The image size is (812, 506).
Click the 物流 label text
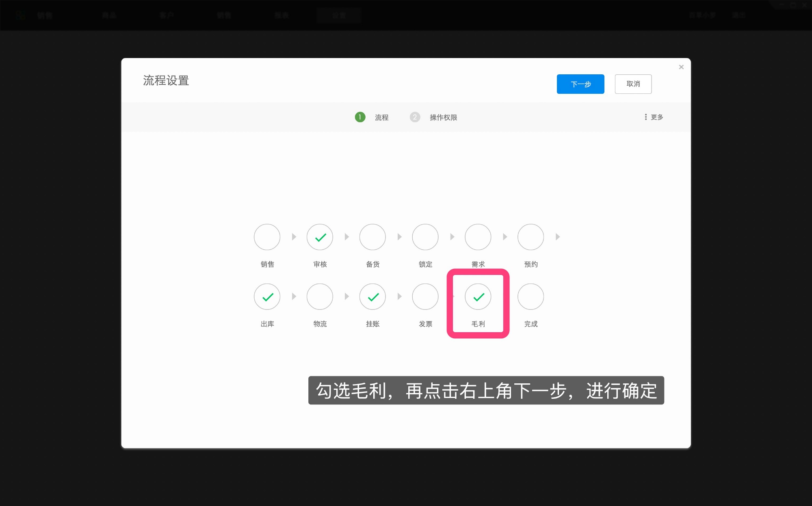(x=320, y=324)
